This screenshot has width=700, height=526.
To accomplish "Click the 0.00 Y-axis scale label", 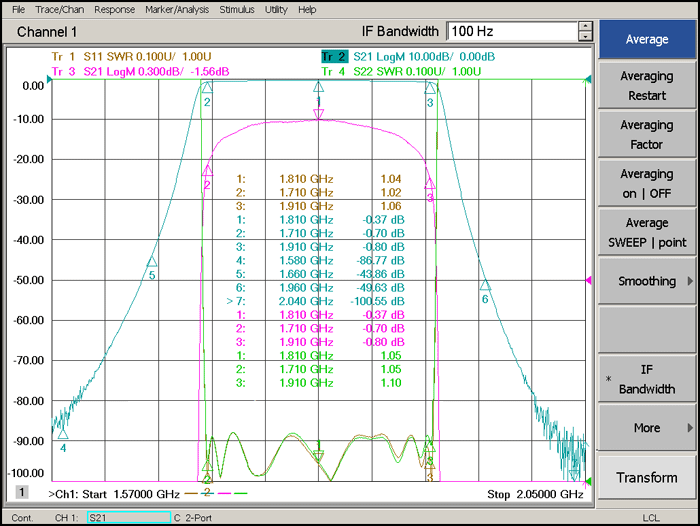I will (x=33, y=86).
